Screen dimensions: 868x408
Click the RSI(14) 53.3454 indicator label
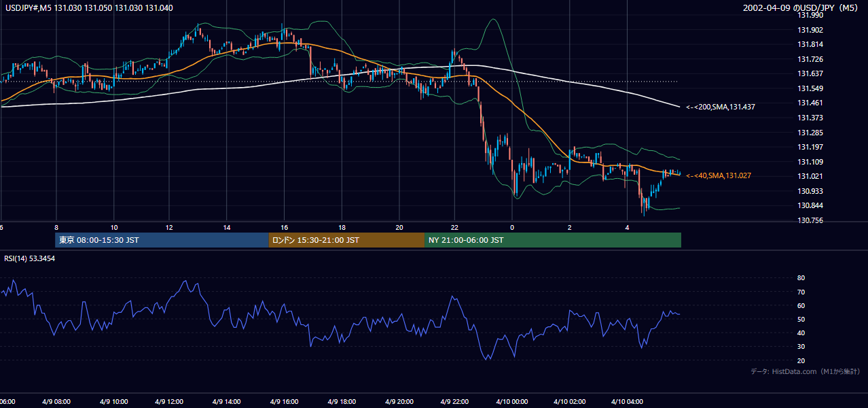pyautogui.click(x=29, y=259)
